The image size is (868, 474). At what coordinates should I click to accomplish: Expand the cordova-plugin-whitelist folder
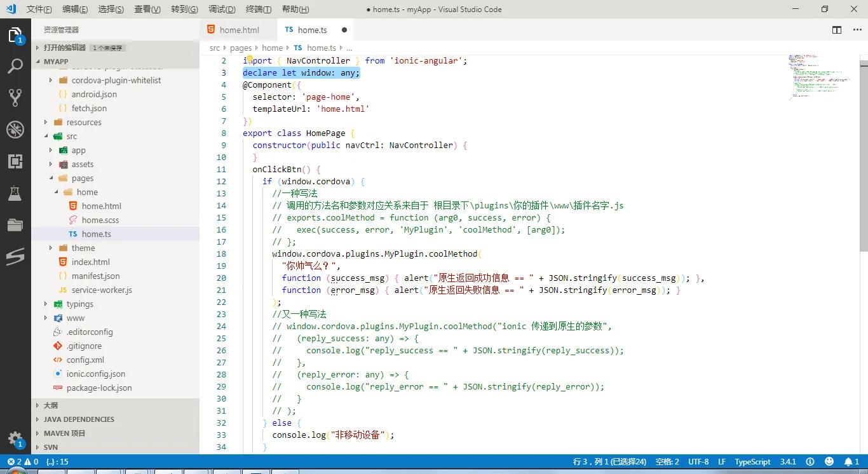[x=116, y=80]
